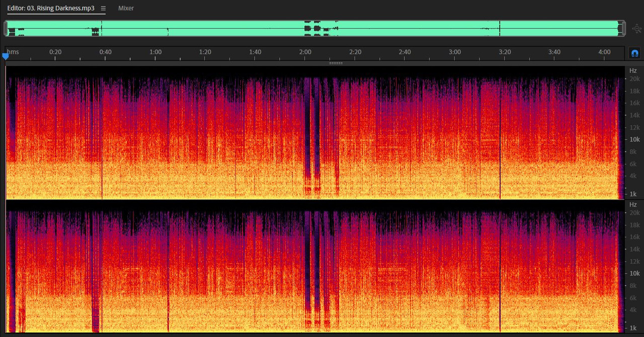Screen dimensions: 644x337
Task: Click 18k on lower channel frequency scale
Action: point(634,225)
